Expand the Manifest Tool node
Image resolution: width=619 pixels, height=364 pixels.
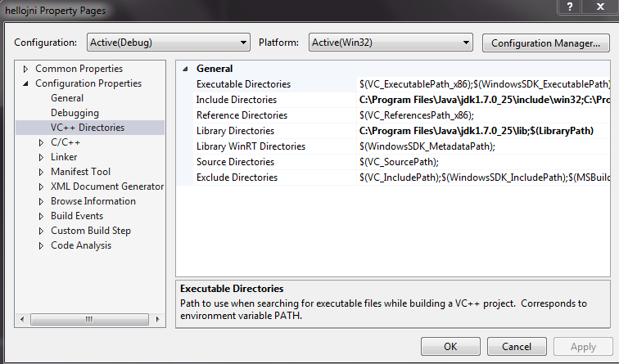[42, 172]
